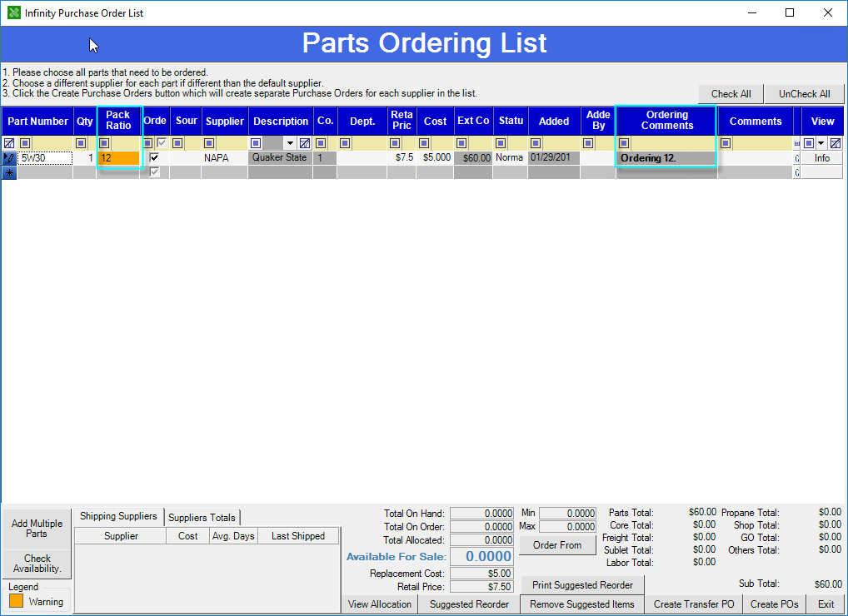Toggle the Order checkbox for part 5W30
The width and height of the screenshot is (848, 616).
pyautogui.click(x=154, y=158)
